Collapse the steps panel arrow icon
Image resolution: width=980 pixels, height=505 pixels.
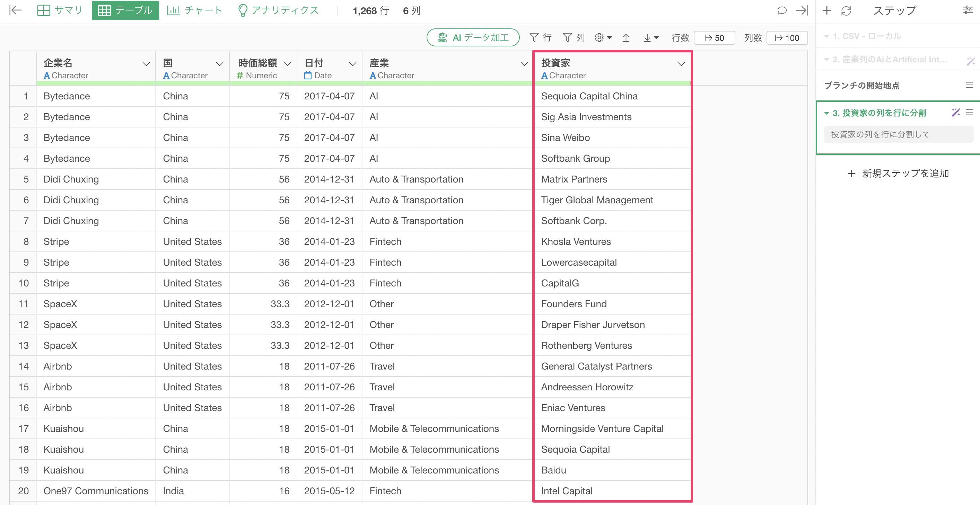point(802,10)
